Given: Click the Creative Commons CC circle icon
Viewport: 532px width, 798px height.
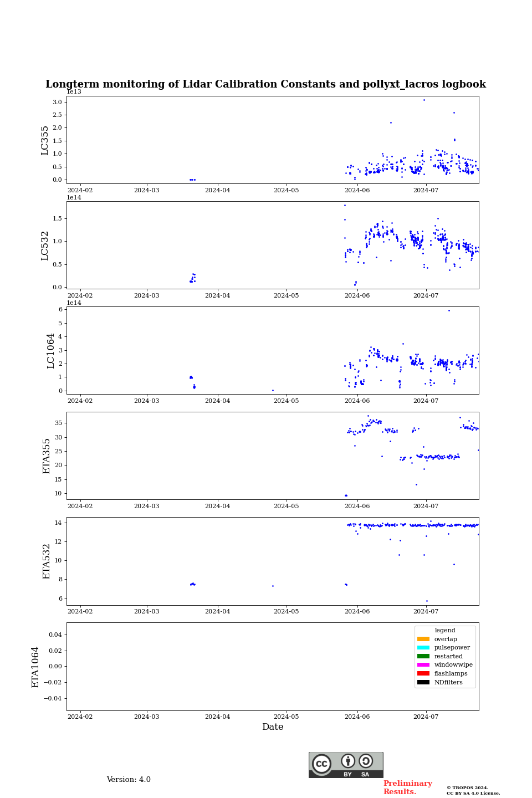Looking at the screenshot, I should [321, 764].
